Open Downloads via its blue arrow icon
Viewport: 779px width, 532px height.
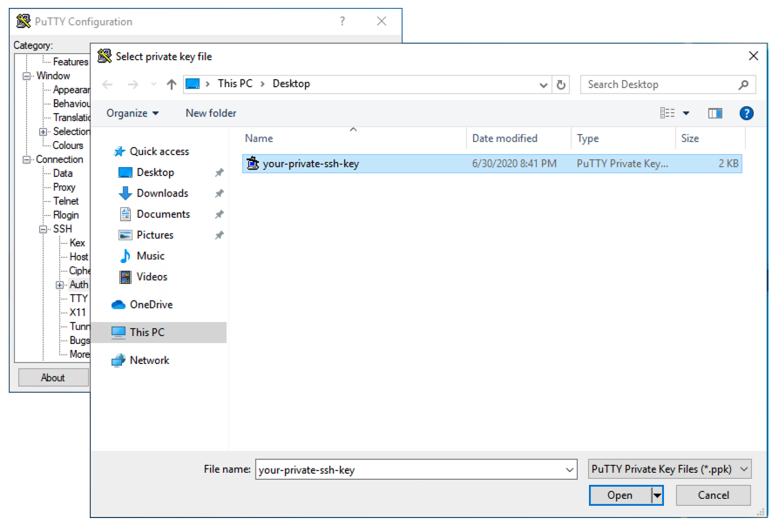pyautogui.click(x=125, y=193)
